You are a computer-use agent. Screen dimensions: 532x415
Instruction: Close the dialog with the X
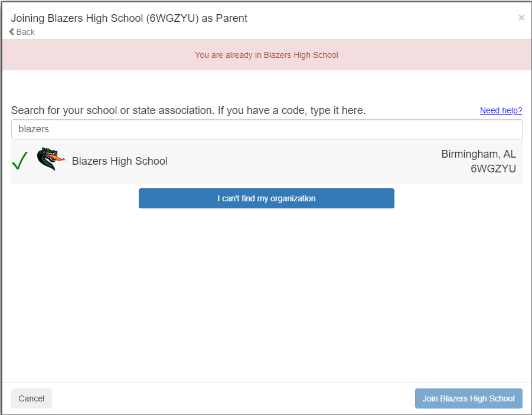pos(521,18)
